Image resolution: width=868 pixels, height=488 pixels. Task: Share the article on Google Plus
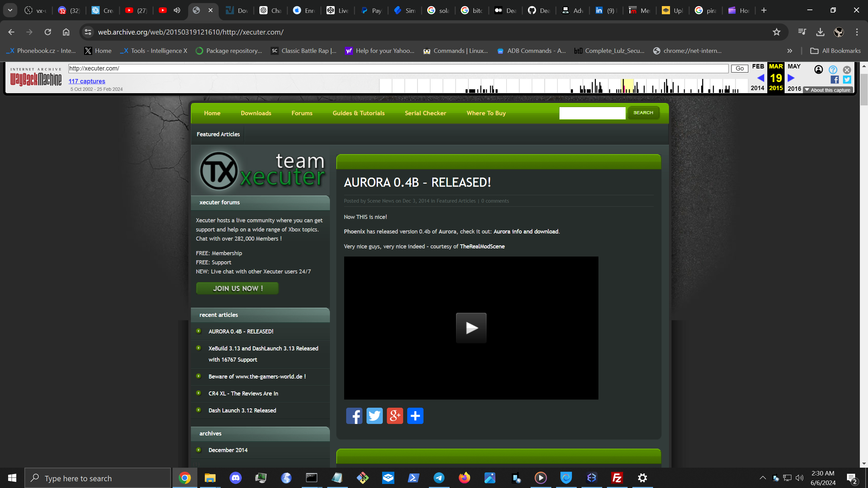coord(395,416)
